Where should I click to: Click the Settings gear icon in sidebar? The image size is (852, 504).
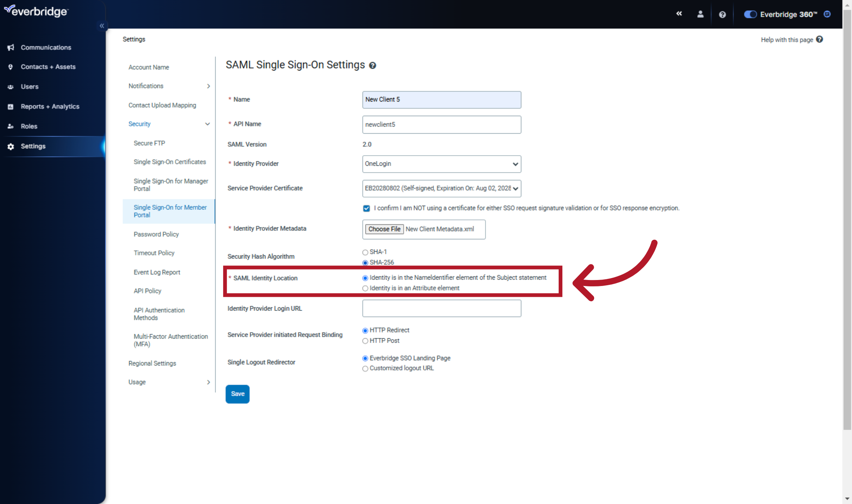(10, 146)
